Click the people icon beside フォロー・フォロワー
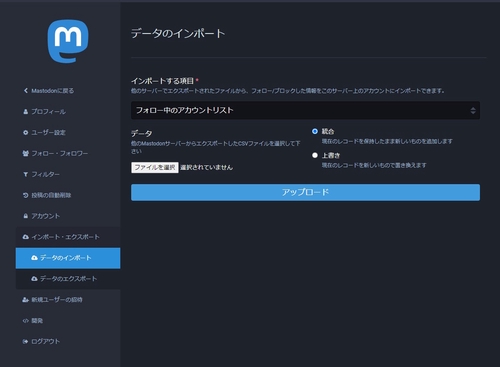500x367 pixels. point(26,153)
